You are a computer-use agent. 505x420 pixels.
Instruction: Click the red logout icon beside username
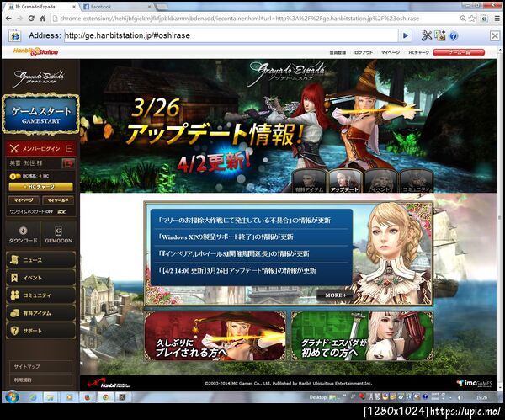pos(69,163)
